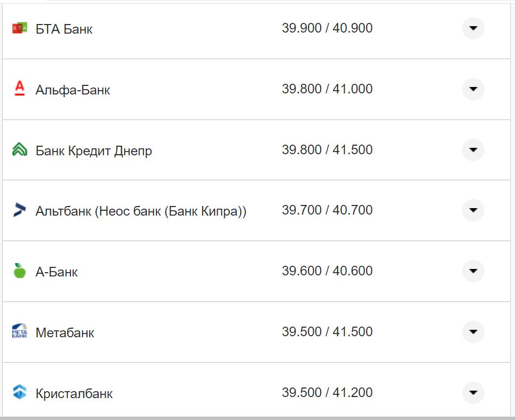Click the Альтбанк arrow logo icon

[19, 210]
